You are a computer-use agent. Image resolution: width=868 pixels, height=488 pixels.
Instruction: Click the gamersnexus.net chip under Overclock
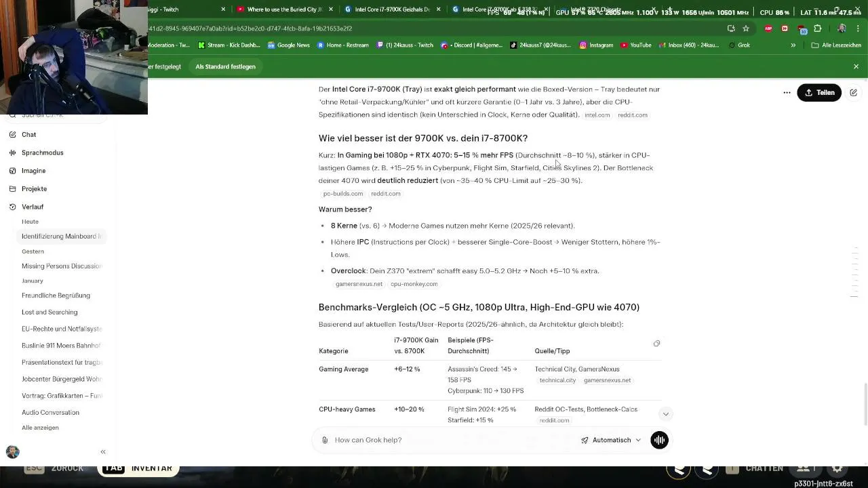coord(359,284)
